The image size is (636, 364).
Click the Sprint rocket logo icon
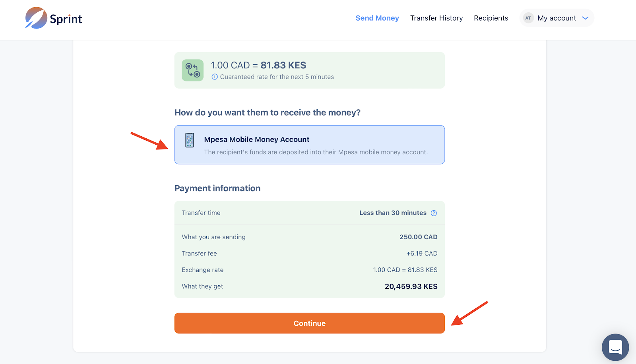pyautogui.click(x=36, y=18)
